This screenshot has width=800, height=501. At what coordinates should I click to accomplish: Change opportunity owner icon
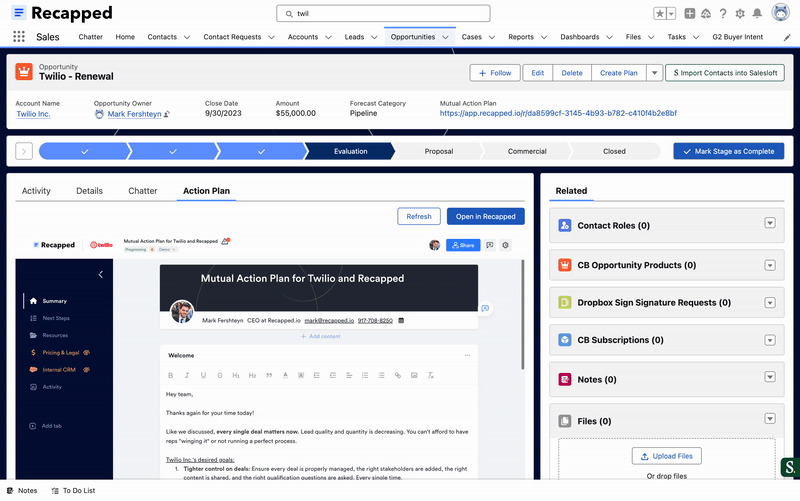coord(167,114)
